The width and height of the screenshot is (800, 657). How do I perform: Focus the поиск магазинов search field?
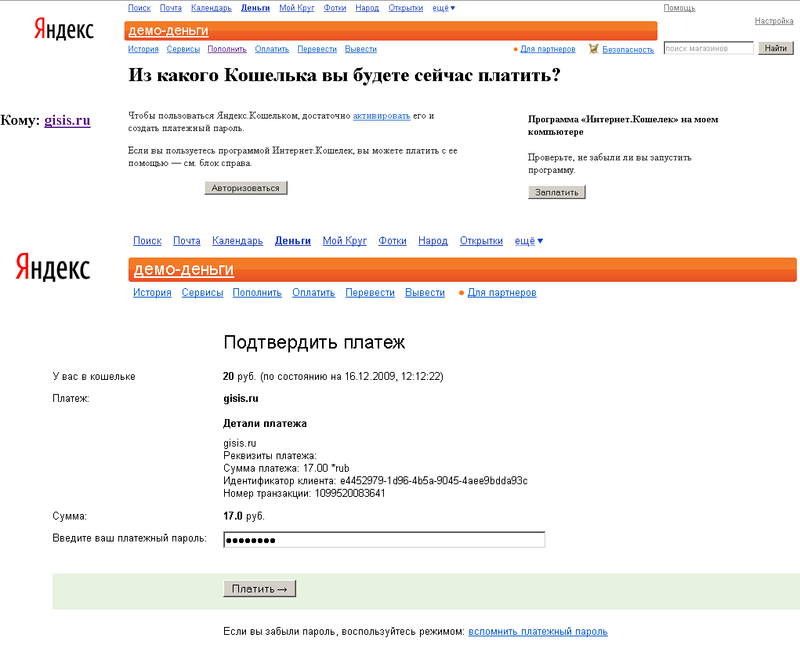[x=709, y=48]
